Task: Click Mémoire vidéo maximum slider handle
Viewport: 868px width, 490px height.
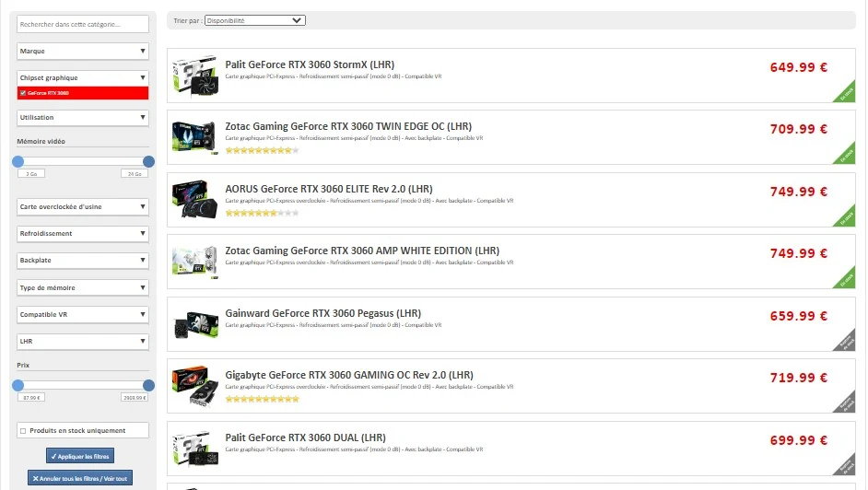Action: [148, 161]
